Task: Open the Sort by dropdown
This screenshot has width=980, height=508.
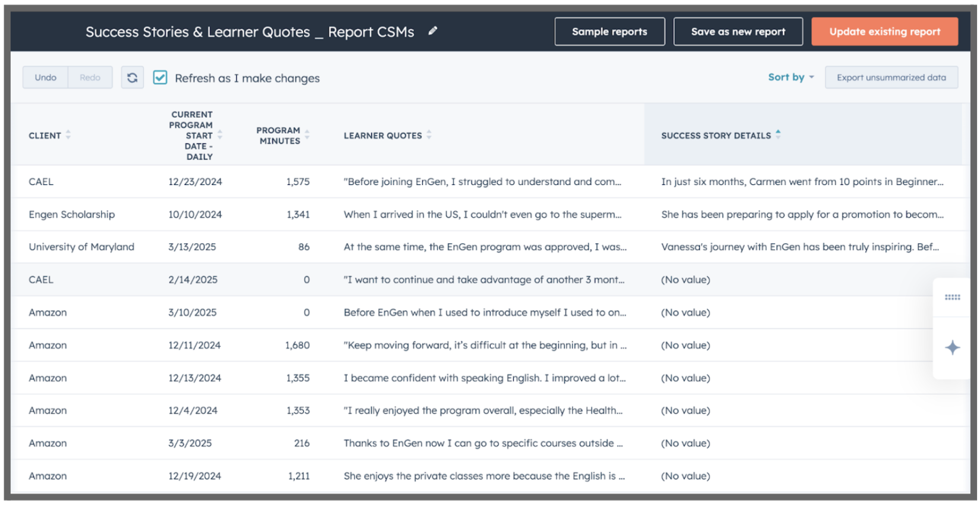Action: 791,77
